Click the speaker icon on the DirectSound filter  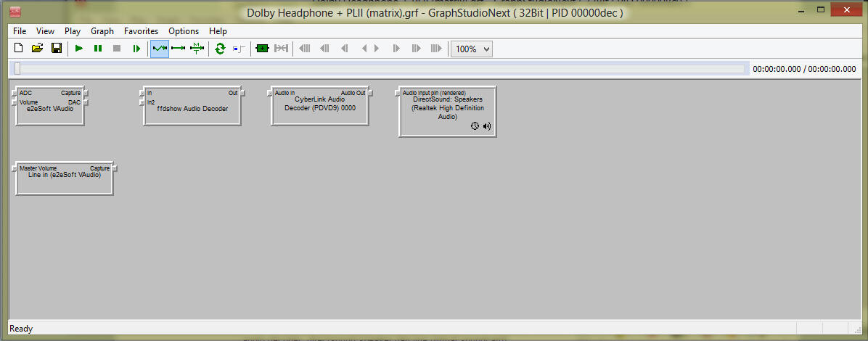coord(486,126)
